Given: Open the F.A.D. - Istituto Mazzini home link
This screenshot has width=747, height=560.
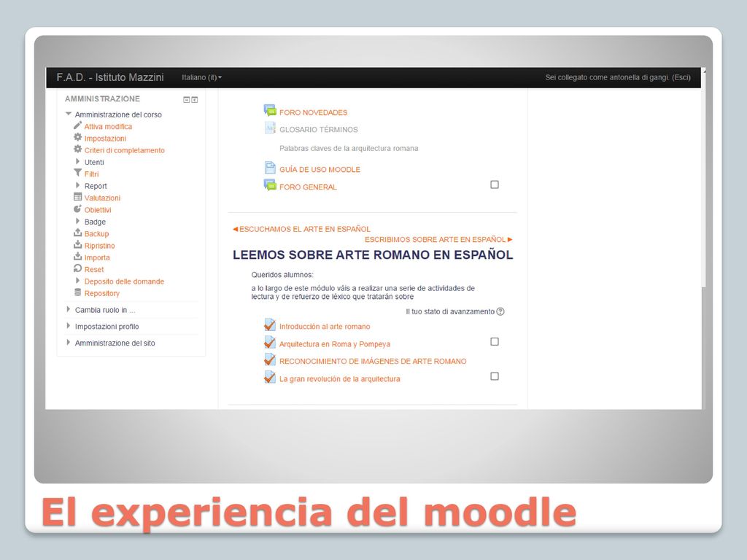Looking at the screenshot, I should tap(110, 77).
